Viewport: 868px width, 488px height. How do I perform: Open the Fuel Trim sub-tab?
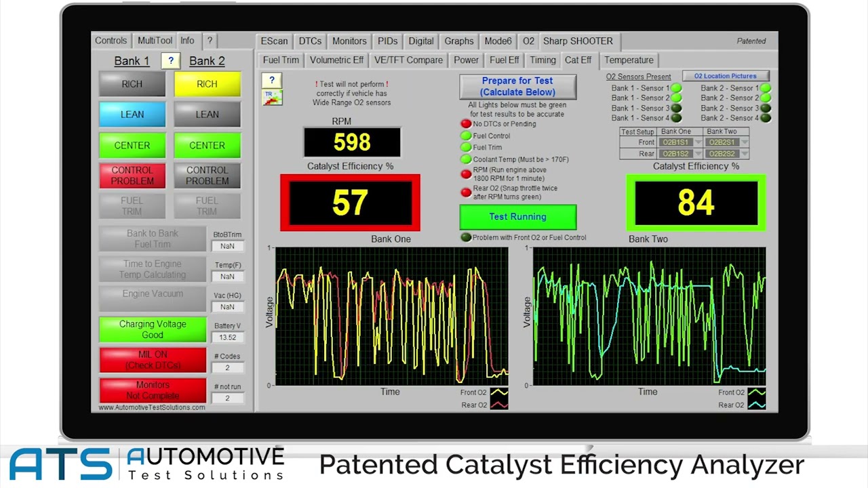pyautogui.click(x=281, y=60)
